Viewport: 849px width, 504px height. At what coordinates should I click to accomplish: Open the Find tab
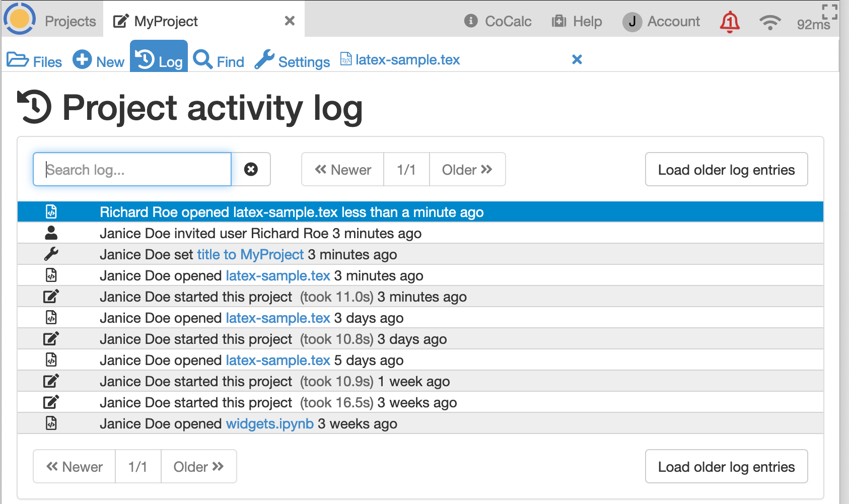tap(219, 61)
